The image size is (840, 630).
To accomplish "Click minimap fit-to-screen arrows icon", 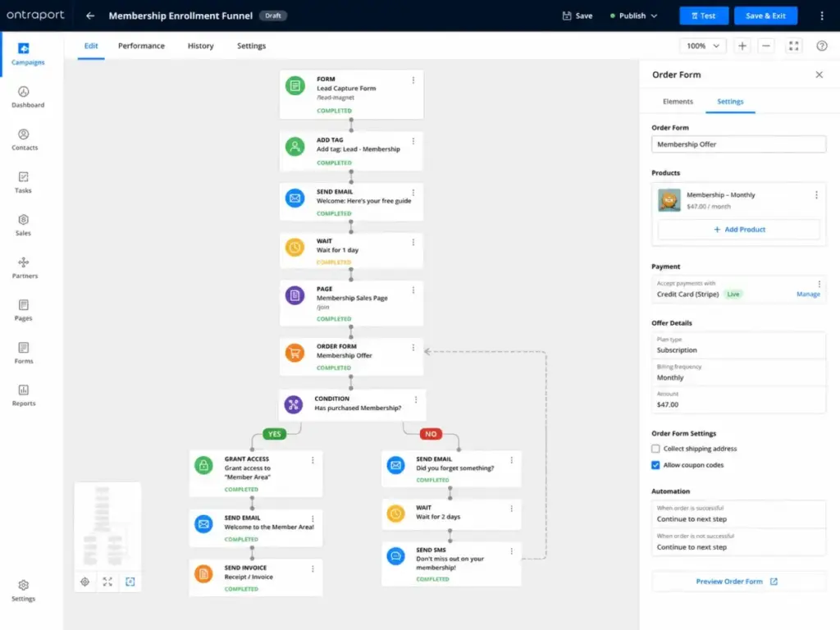I will [107, 582].
